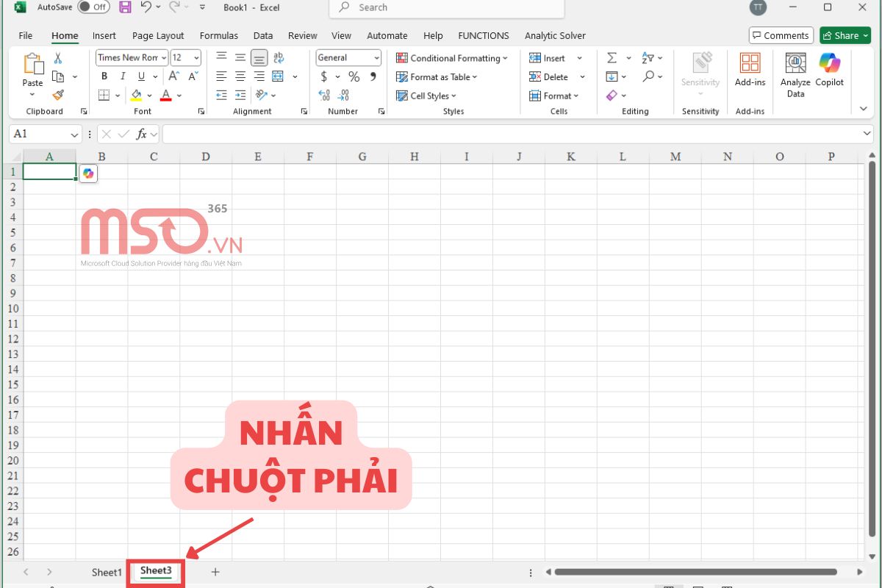
Task: Switch to the Analytic Solver tab
Action: (555, 35)
